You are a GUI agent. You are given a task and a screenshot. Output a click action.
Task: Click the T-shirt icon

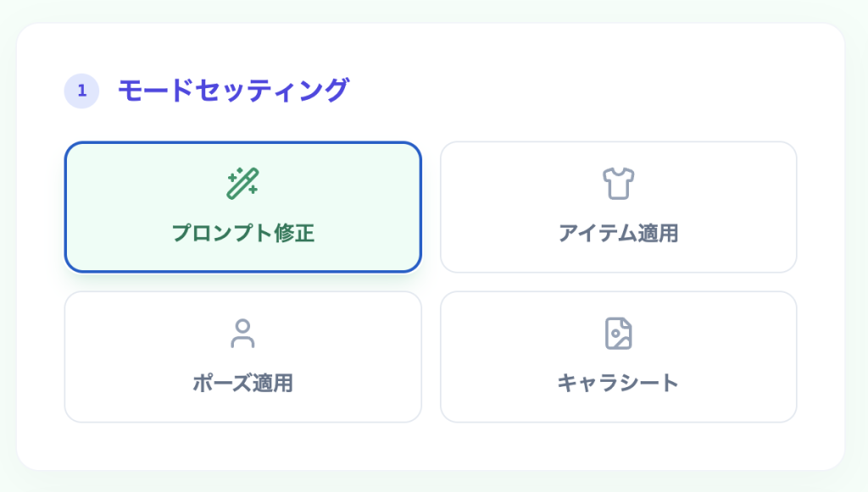pos(618,184)
